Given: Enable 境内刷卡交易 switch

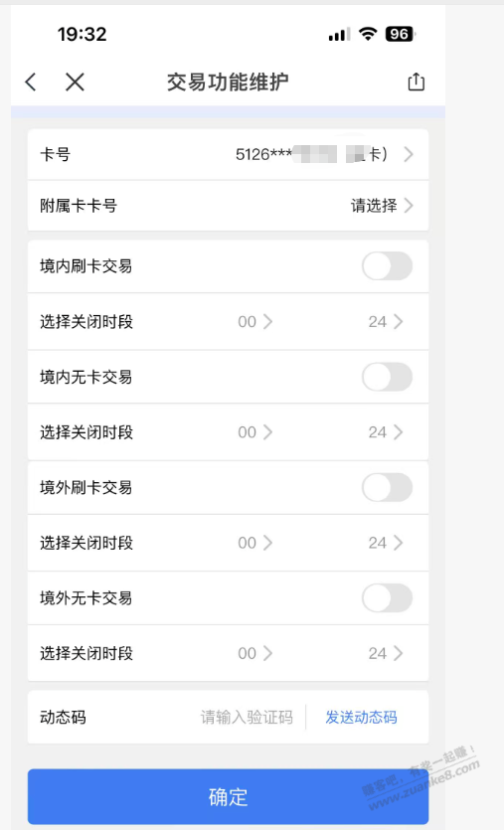Looking at the screenshot, I should click(x=387, y=266).
